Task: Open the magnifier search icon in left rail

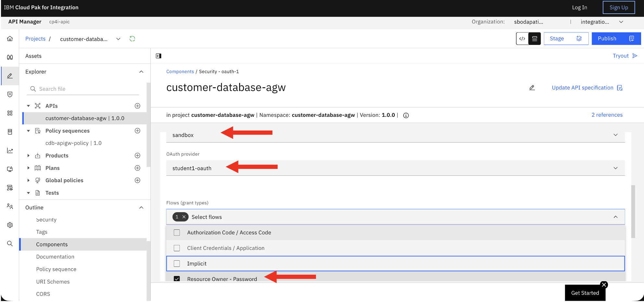Action: tap(10, 243)
